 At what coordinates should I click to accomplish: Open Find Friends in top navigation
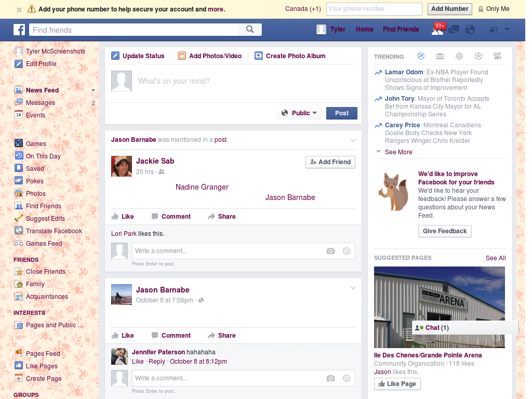pyautogui.click(x=401, y=30)
